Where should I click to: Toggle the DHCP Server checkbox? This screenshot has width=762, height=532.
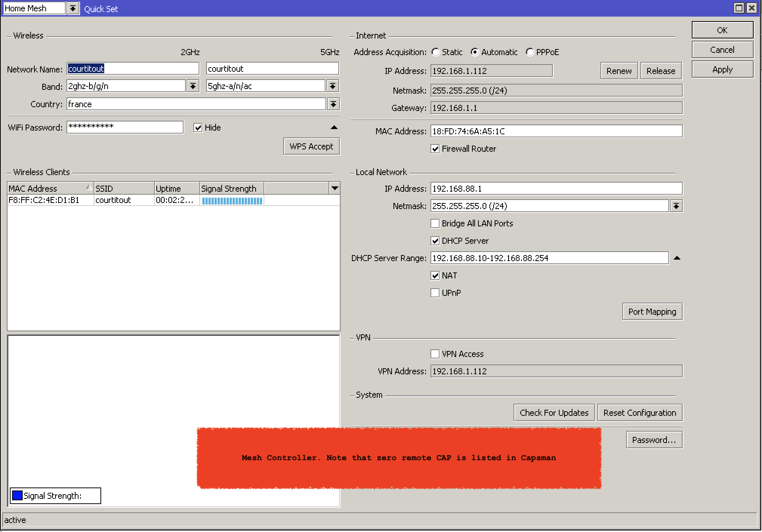point(435,241)
